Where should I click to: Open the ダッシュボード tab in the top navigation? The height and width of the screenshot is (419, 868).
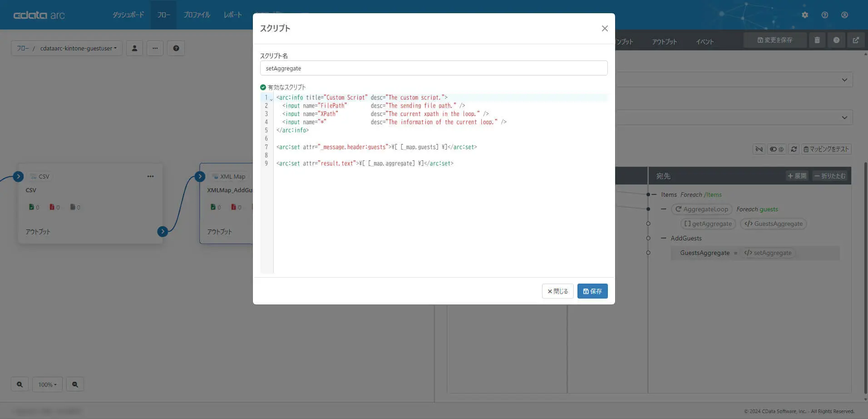click(128, 15)
